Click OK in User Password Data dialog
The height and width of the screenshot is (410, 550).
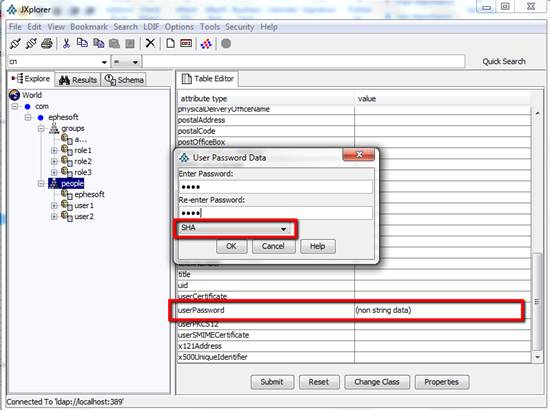[x=232, y=246]
